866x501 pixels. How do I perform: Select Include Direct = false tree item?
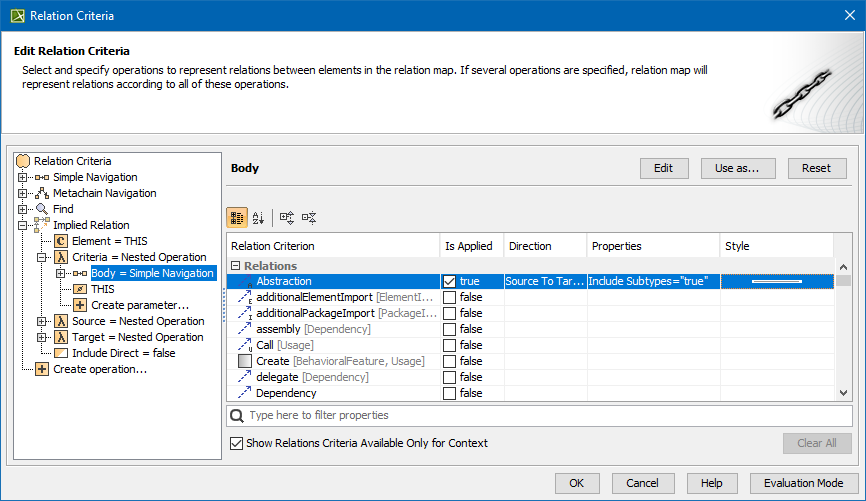click(123, 353)
